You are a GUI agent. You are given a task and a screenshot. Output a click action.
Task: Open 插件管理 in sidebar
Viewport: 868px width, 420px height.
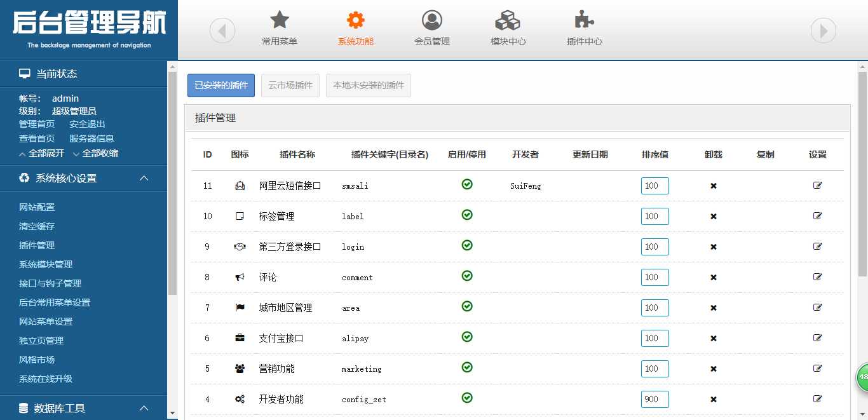[x=37, y=245]
